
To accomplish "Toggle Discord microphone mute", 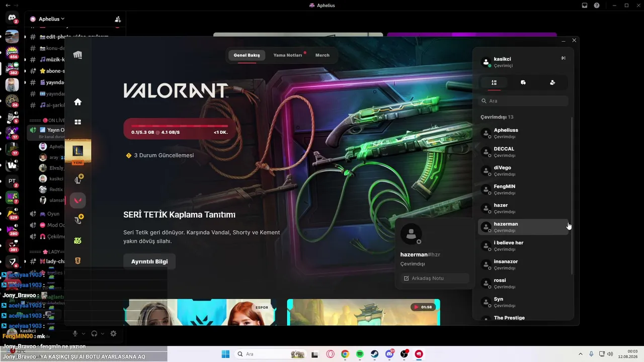I will click(x=75, y=333).
